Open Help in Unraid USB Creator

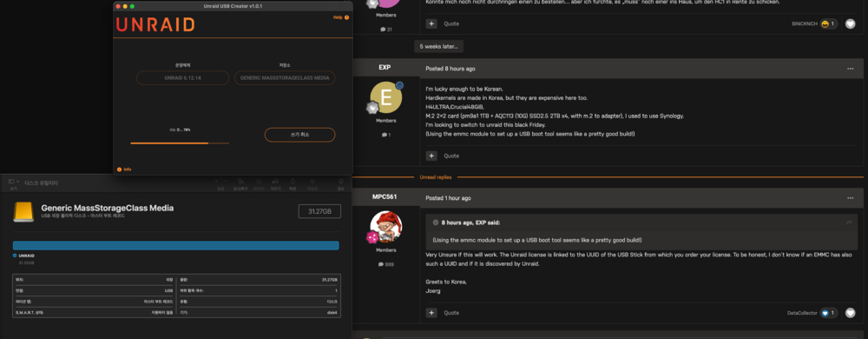(341, 17)
